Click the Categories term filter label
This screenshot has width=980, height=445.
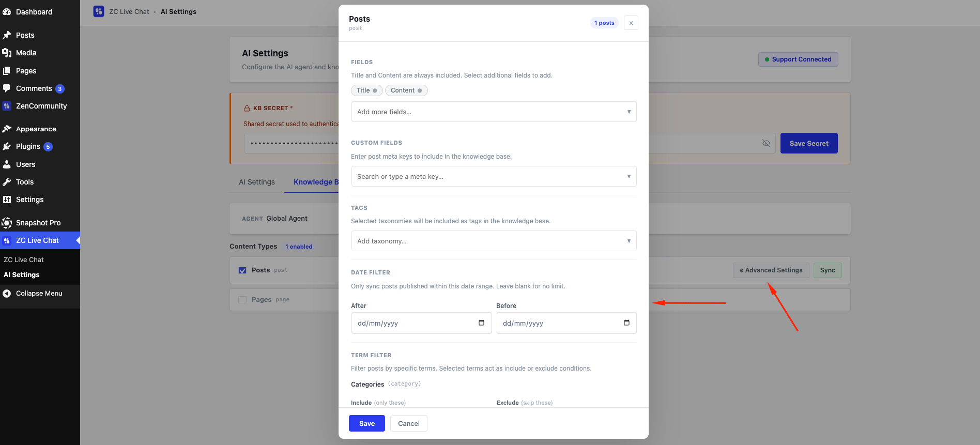pyautogui.click(x=367, y=384)
